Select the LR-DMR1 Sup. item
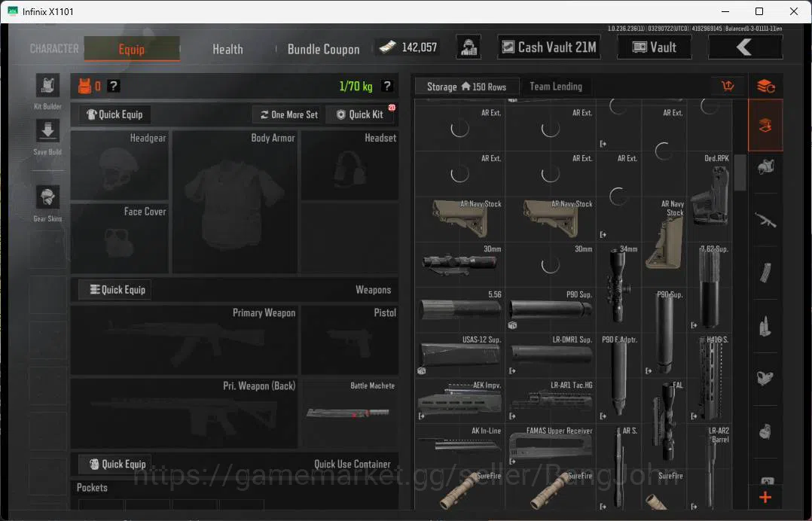The height and width of the screenshot is (521, 812). pyautogui.click(x=551, y=355)
